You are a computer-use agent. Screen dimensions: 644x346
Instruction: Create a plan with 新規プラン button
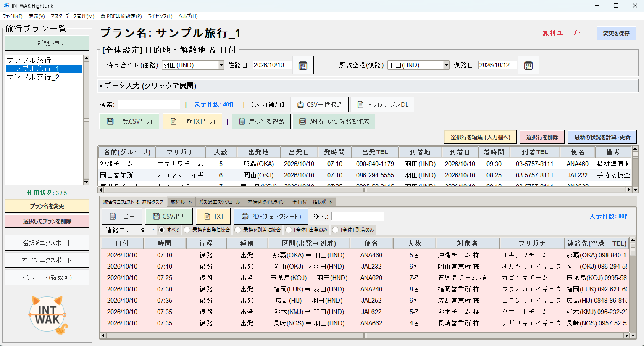[47, 43]
